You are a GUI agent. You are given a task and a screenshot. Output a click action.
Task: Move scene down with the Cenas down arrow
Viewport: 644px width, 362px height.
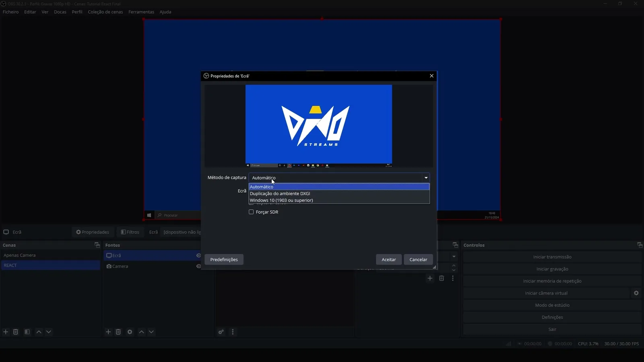pyautogui.click(x=49, y=332)
